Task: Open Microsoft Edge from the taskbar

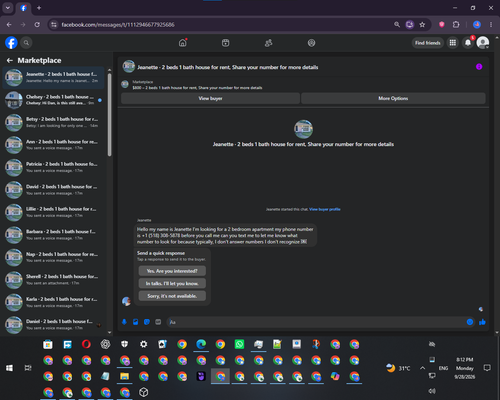Action: [201, 344]
